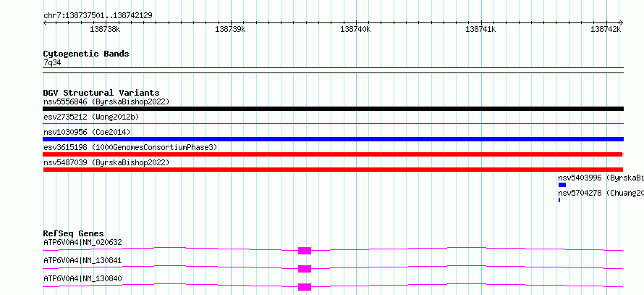Open nsv1030956 (Coe2014) variant label
Screen dimensions: 644x295
87,132
